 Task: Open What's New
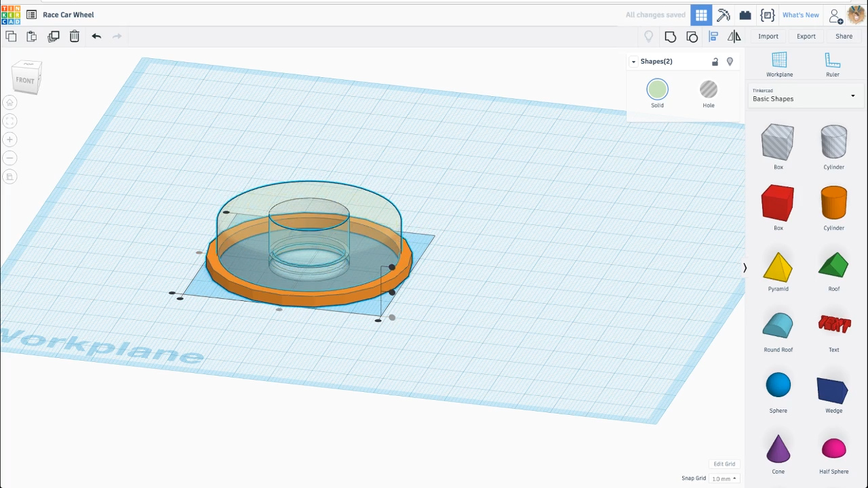click(x=801, y=15)
